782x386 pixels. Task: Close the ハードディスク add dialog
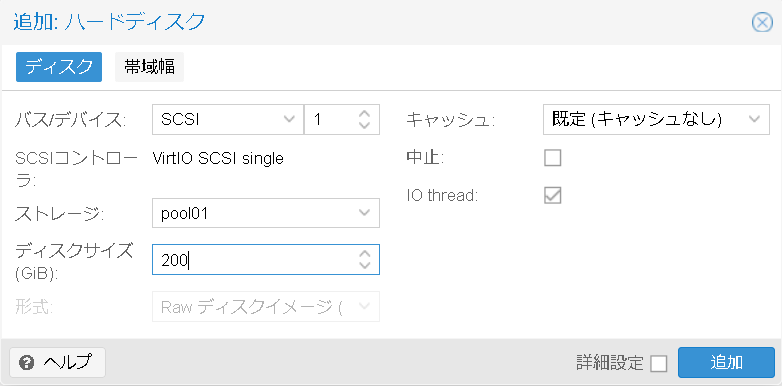click(762, 22)
